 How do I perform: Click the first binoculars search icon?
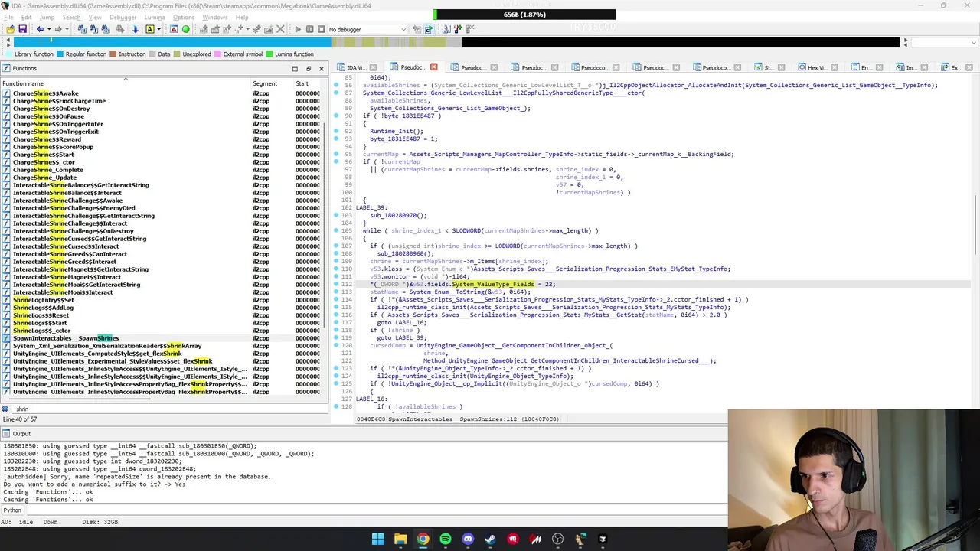point(82,29)
